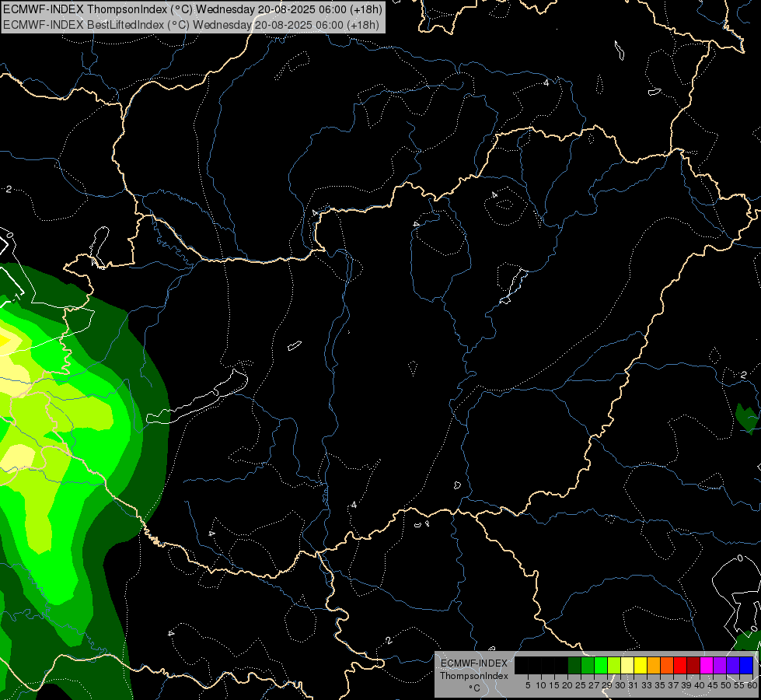Click the indigo 50–55 legend swatch
The width and height of the screenshot is (761, 700).
pos(733,665)
